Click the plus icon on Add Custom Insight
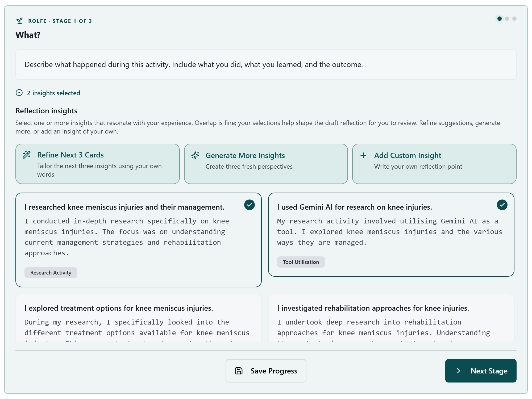532x399 pixels. coord(363,155)
